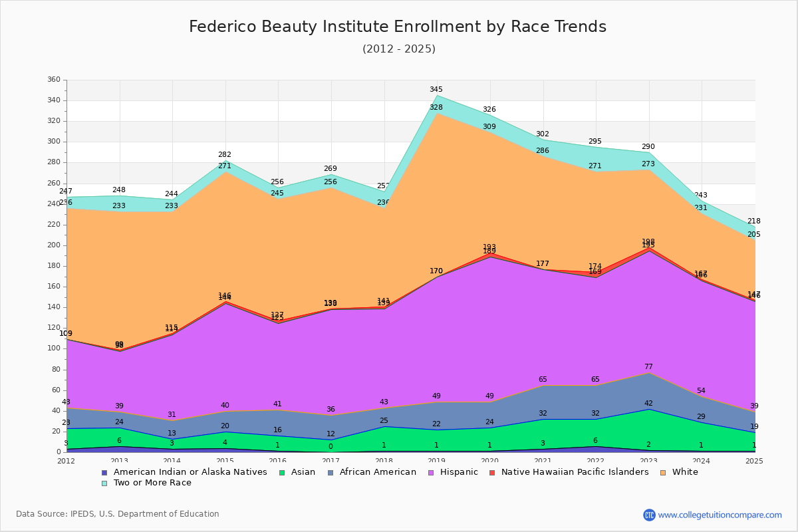Viewport: 798px width, 532px height.
Task: Click the 2019 x-axis label
Action: (437, 461)
